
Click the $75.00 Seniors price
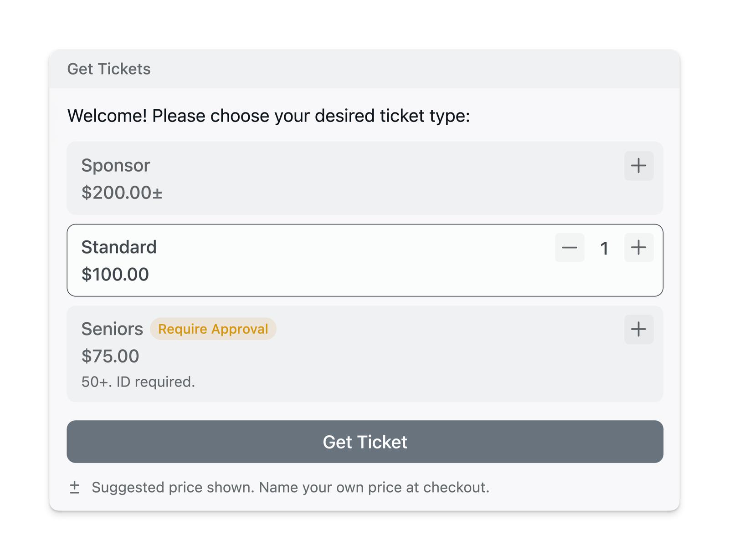(110, 356)
